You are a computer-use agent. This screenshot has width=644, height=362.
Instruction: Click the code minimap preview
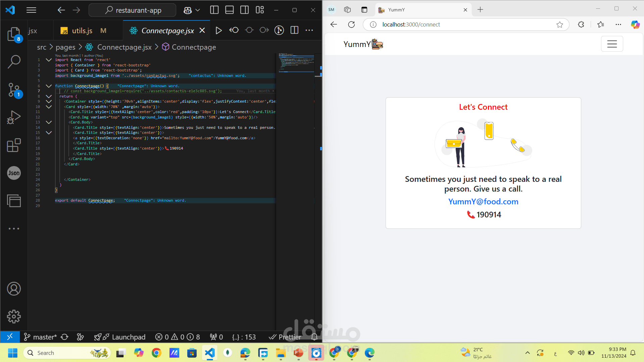pyautogui.click(x=296, y=62)
